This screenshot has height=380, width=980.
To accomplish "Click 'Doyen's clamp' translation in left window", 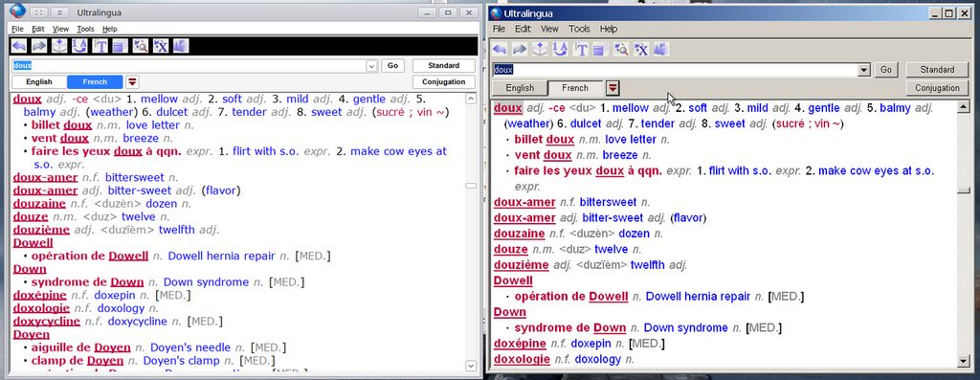I will [x=181, y=361].
